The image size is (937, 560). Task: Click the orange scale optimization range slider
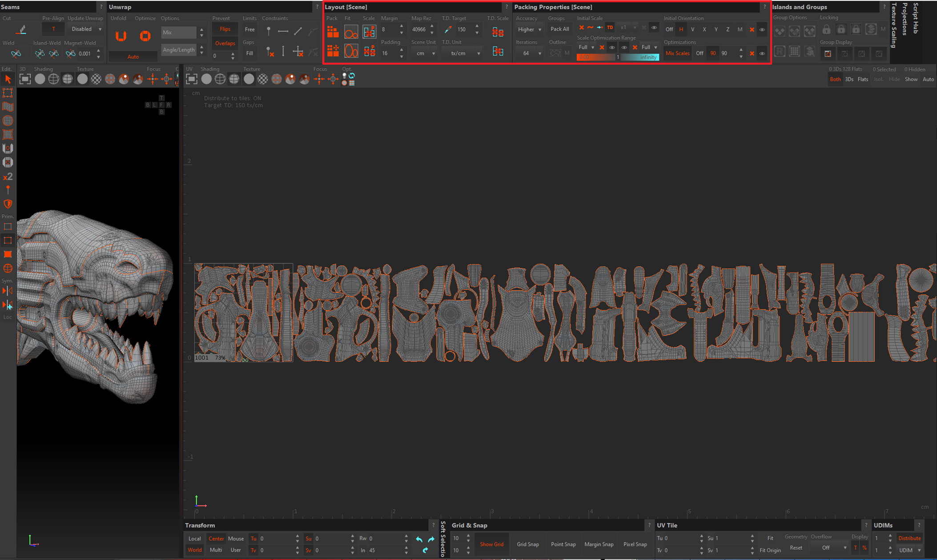click(x=595, y=57)
